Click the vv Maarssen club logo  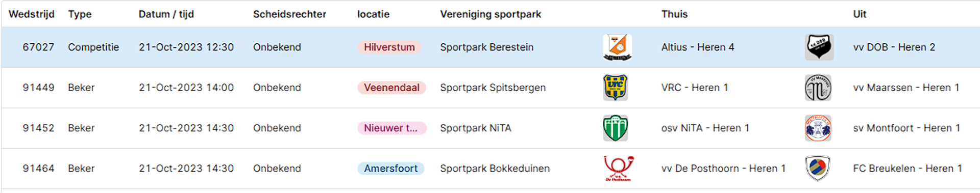[x=818, y=88]
